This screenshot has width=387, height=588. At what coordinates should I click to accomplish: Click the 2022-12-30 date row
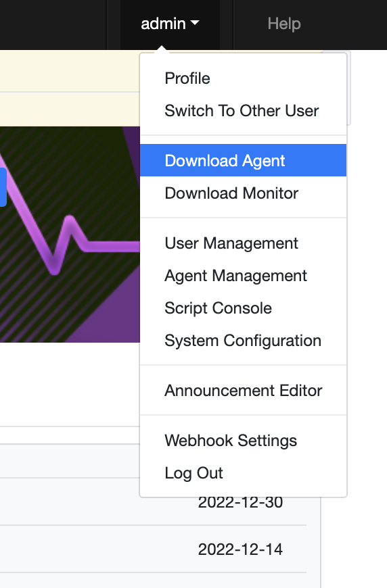click(240, 502)
